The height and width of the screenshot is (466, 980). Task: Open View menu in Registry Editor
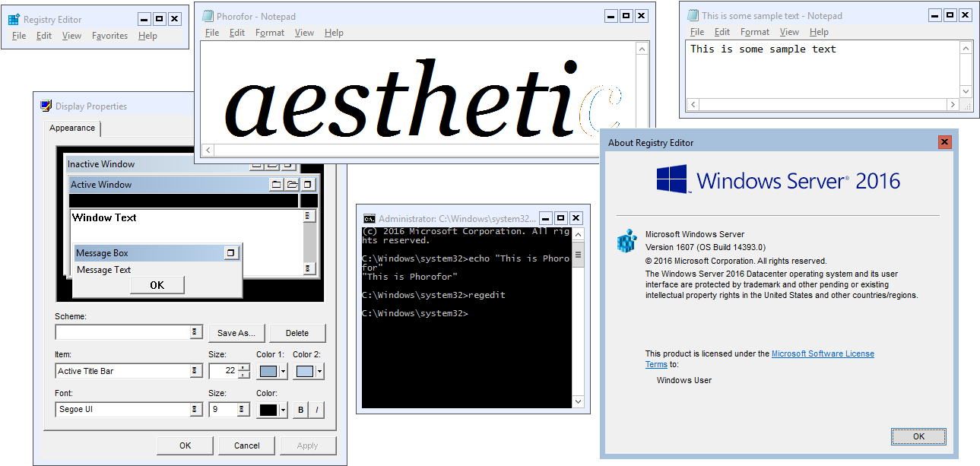click(71, 36)
